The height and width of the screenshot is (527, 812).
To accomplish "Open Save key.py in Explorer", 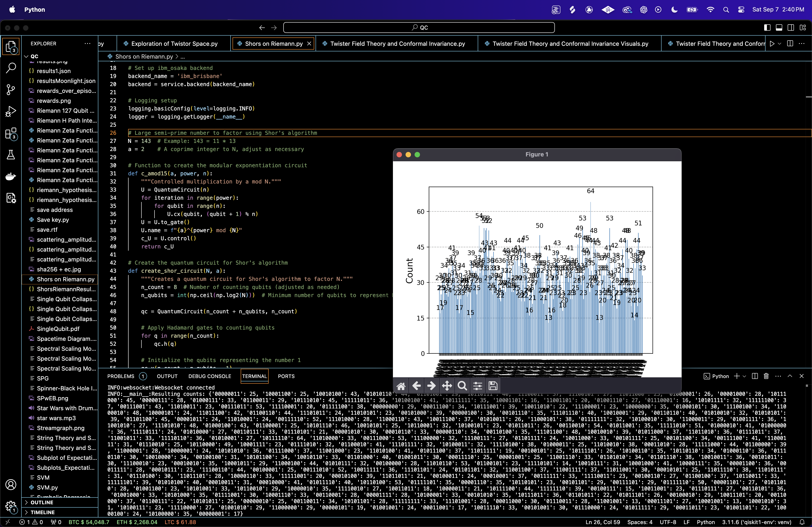I will coord(53,220).
